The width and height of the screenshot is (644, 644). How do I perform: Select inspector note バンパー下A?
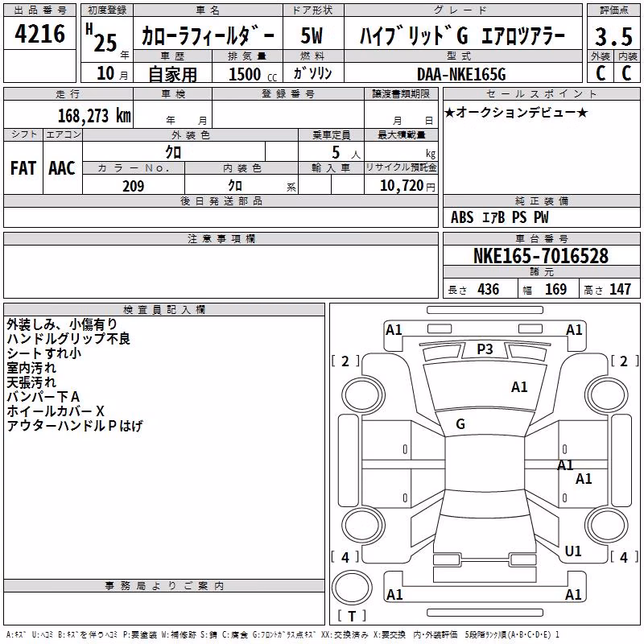click(x=43, y=397)
